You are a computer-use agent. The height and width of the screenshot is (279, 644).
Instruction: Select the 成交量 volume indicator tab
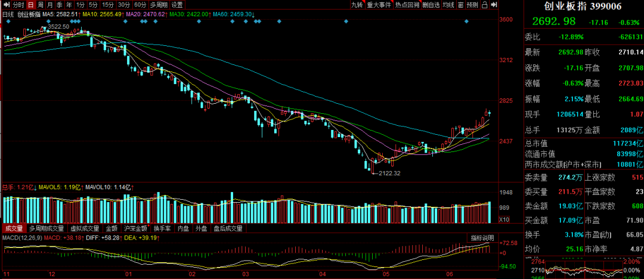(x=14, y=228)
